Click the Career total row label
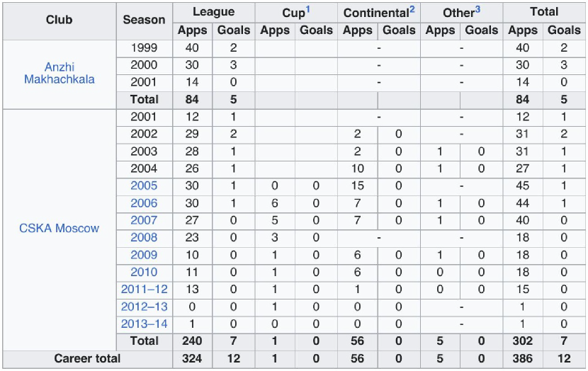Viewport: 588px width, 371px height. tap(87, 359)
